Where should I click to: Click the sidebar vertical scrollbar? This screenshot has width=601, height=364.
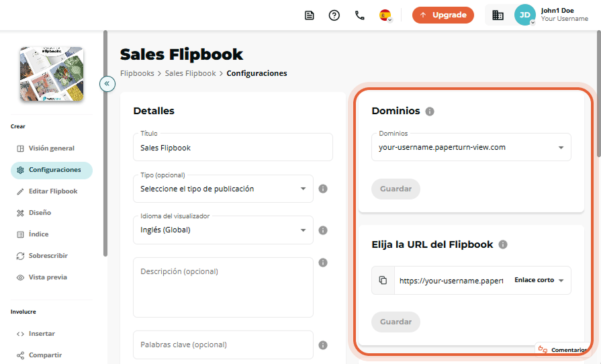pyautogui.click(x=105, y=144)
